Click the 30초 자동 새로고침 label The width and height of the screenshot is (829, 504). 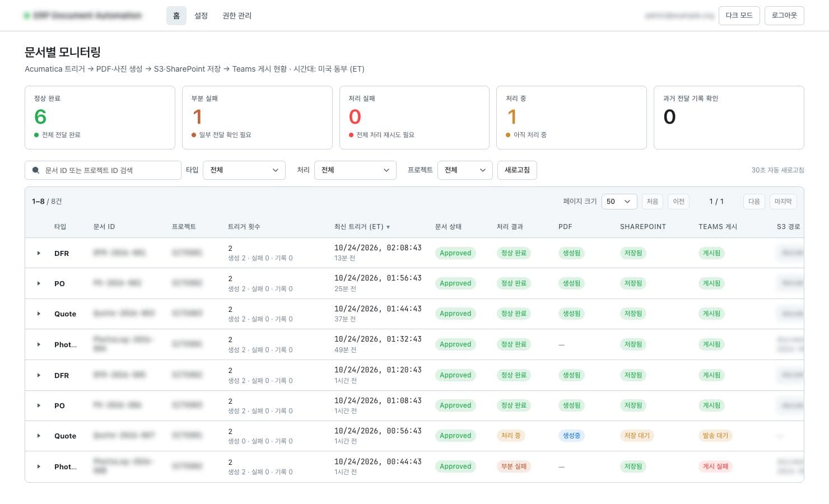click(777, 170)
